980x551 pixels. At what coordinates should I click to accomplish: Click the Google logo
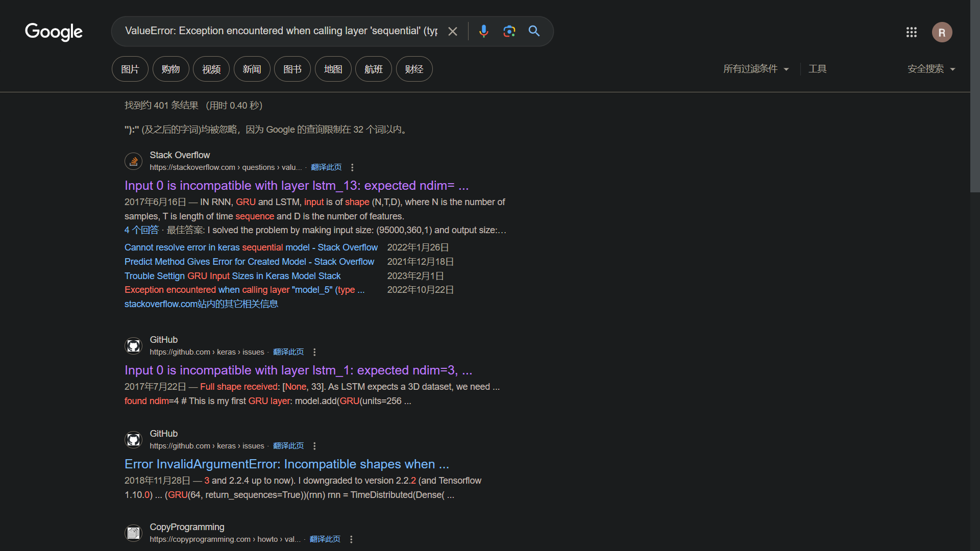click(54, 32)
